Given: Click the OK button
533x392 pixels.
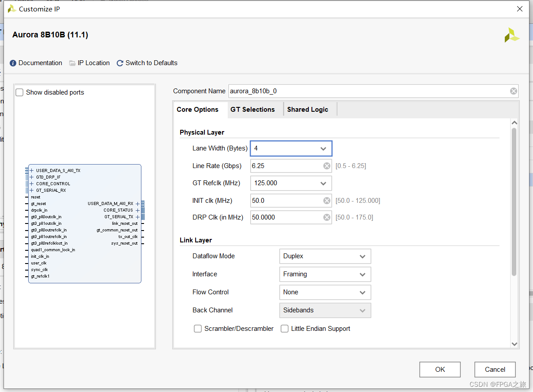Looking at the screenshot, I should [x=440, y=370].
